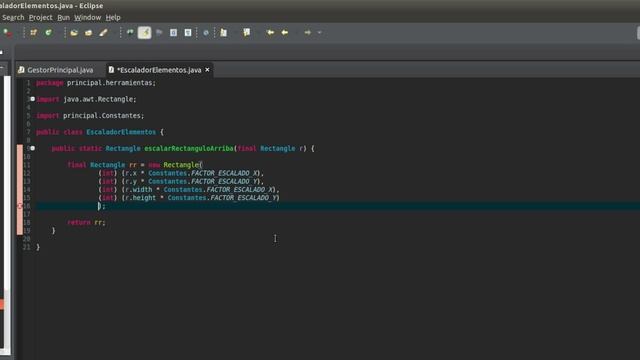
Task: Click on 'principal.Constantes' import text
Action: (x=101, y=116)
